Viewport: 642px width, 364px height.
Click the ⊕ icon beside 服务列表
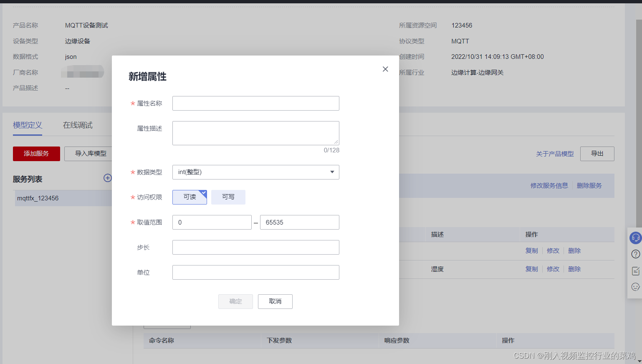pos(108,178)
